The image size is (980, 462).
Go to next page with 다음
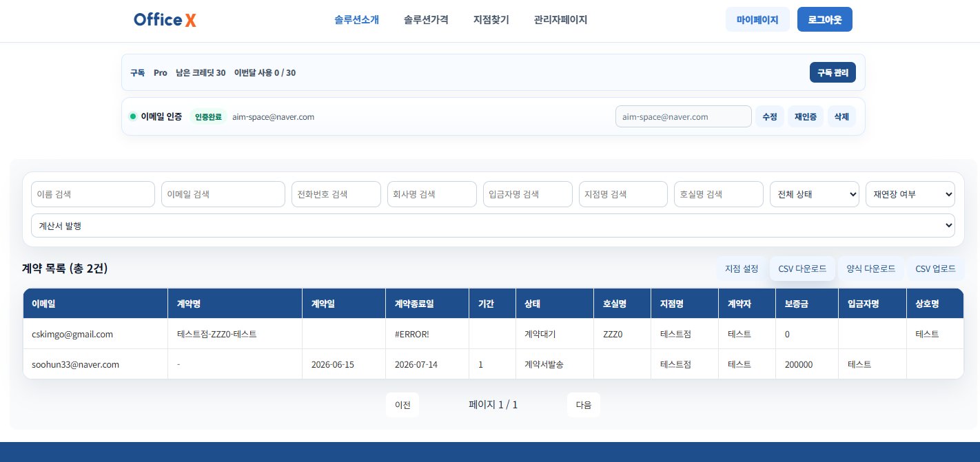click(x=584, y=405)
